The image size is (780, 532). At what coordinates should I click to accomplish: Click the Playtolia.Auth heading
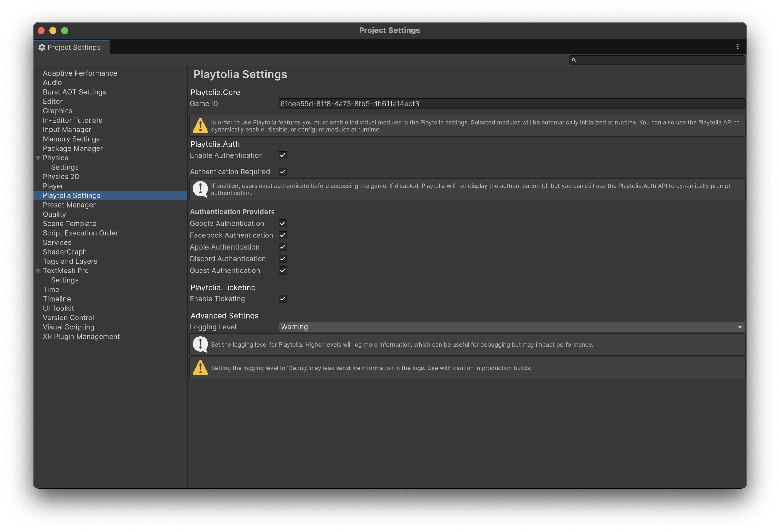coord(215,144)
